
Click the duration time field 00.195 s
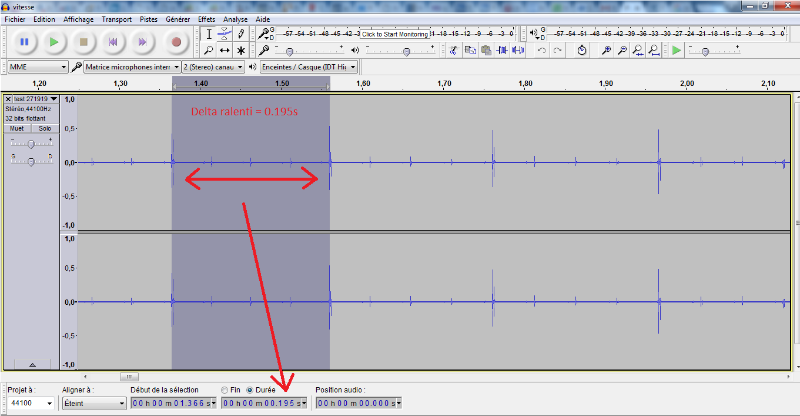[264, 403]
